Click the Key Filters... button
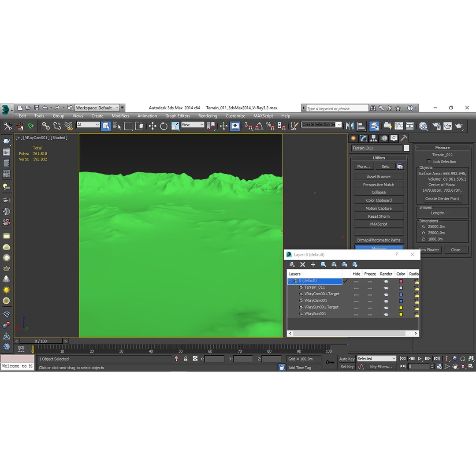 click(x=381, y=366)
